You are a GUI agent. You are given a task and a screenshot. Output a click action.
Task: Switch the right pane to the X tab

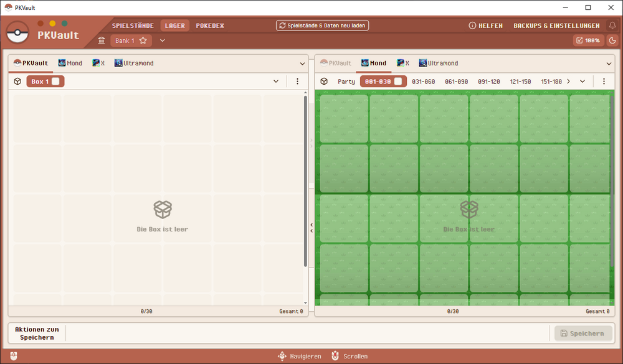point(403,63)
